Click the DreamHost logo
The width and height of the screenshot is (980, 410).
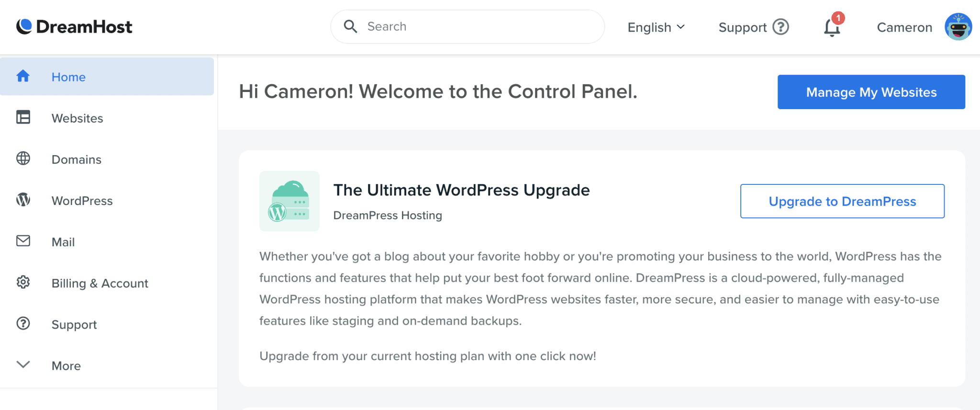coord(74,26)
